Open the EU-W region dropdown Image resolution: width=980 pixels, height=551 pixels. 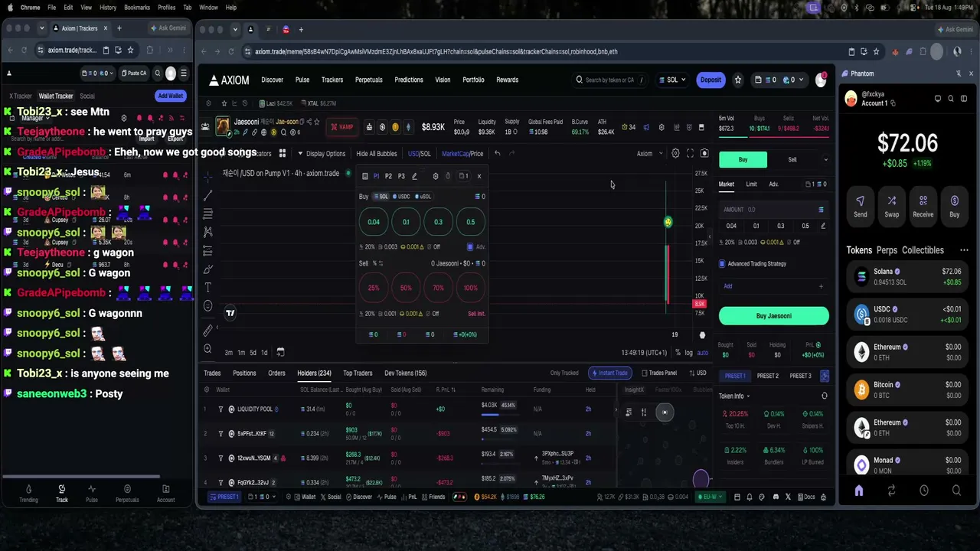tap(709, 497)
